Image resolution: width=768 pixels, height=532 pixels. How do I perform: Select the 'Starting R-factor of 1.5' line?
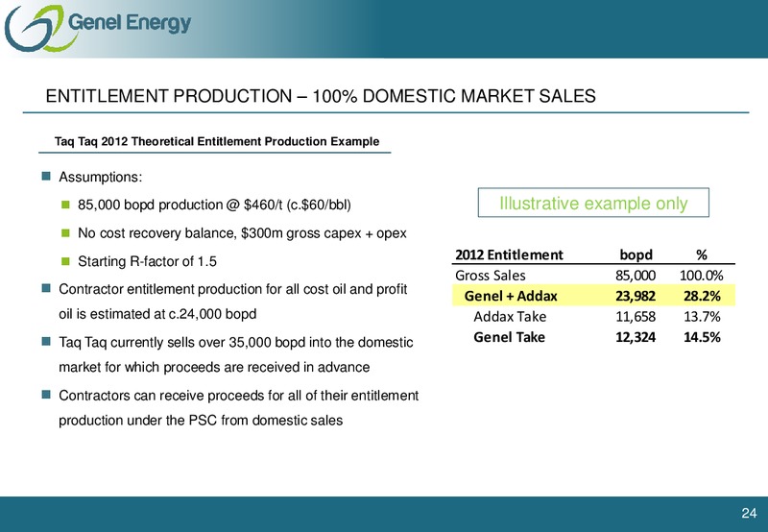click(x=147, y=261)
